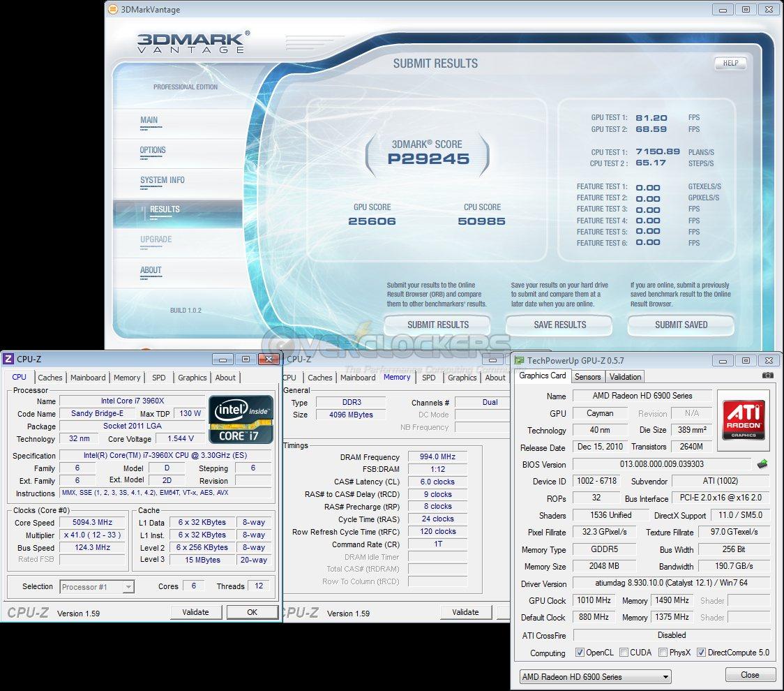Minimize the 3DMarkVantage window

click(723, 10)
